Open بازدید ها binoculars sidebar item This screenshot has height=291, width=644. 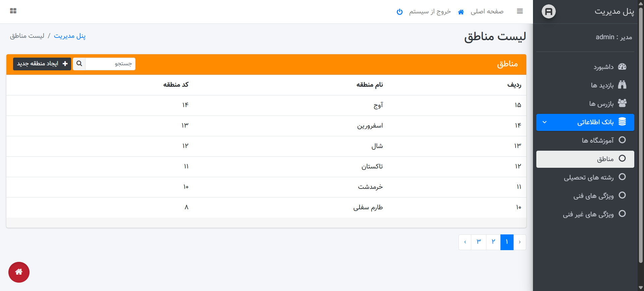pyautogui.click(x=622, y=85)
